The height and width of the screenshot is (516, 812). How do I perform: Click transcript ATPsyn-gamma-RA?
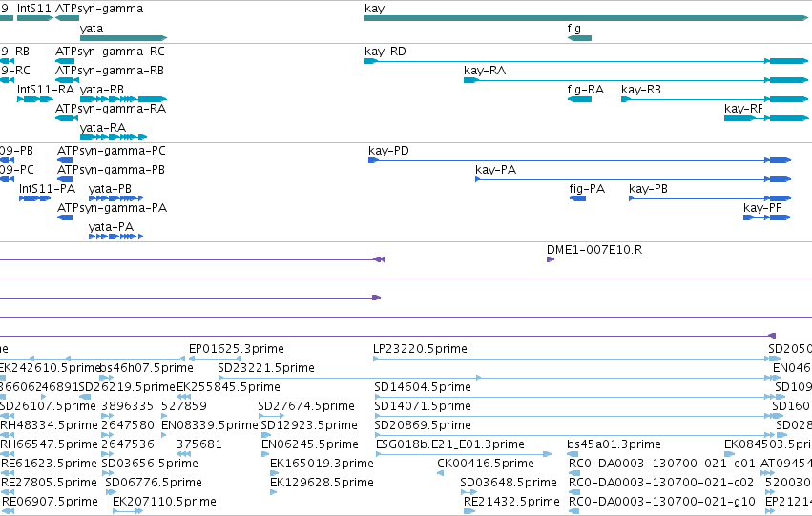[67, 118]
